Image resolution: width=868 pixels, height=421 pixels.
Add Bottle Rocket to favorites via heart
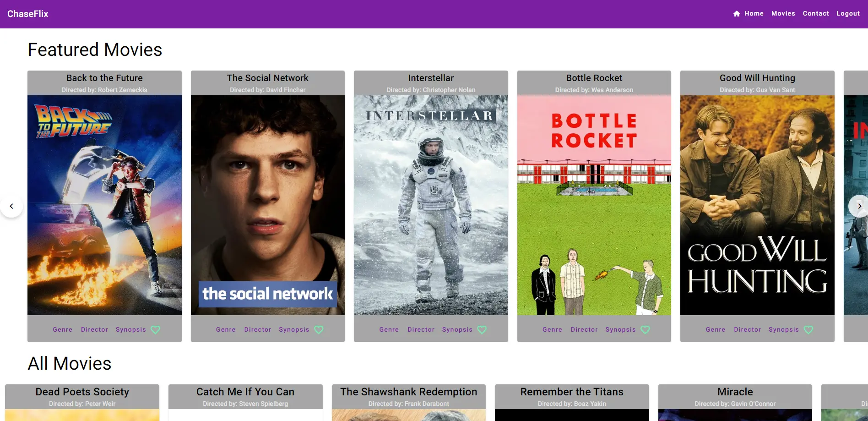click(645, 330)
